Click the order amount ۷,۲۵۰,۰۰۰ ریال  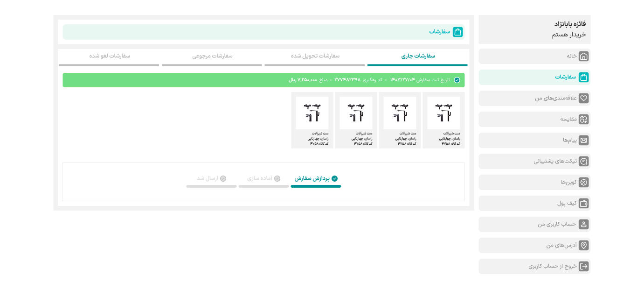(x=303, y=80)
